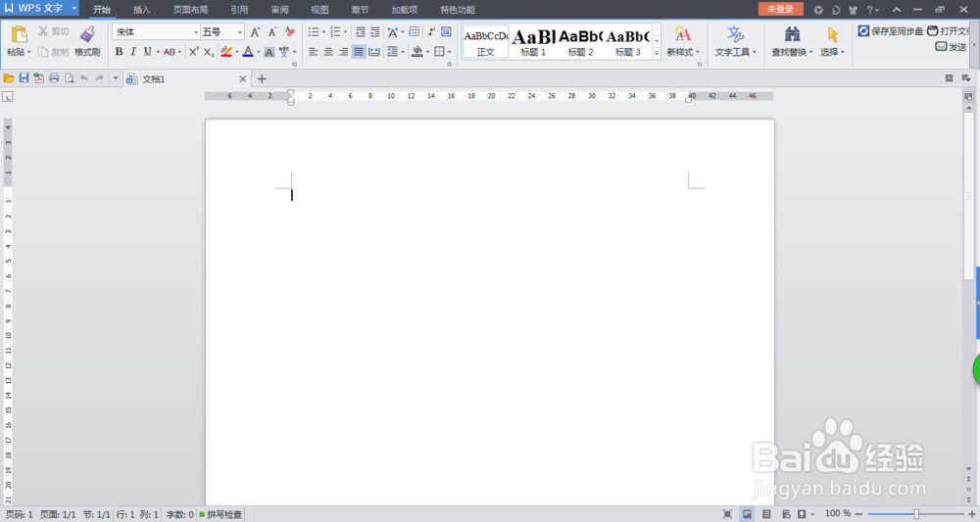Set center text alignment

pyautogui.click(x=328, y=52)
